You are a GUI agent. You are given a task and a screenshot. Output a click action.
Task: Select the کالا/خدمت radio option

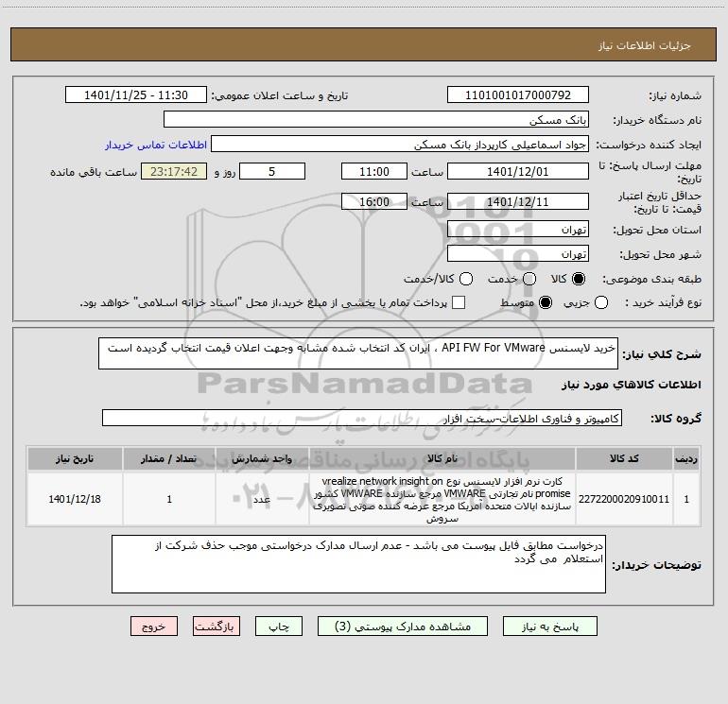[466, 279]
